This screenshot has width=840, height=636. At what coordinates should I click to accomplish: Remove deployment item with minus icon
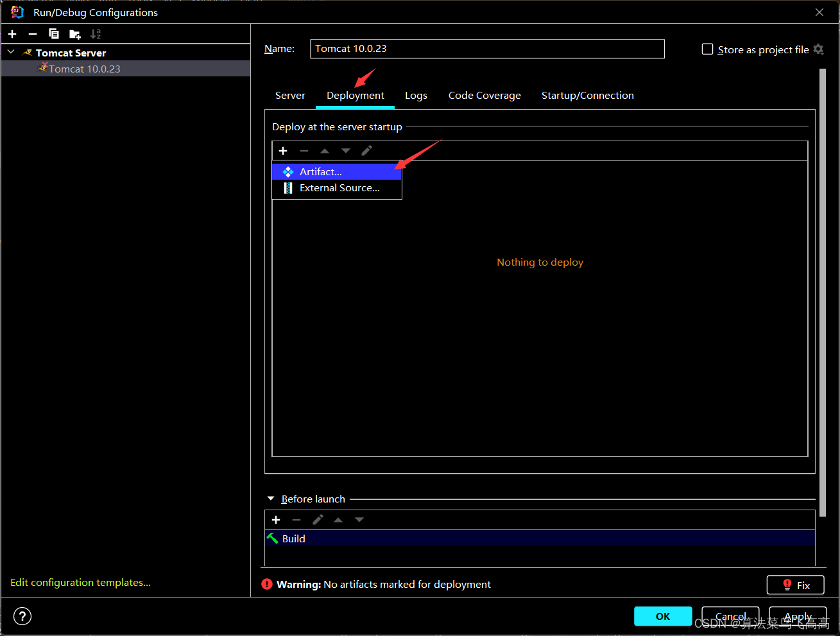tap(304, 151)
